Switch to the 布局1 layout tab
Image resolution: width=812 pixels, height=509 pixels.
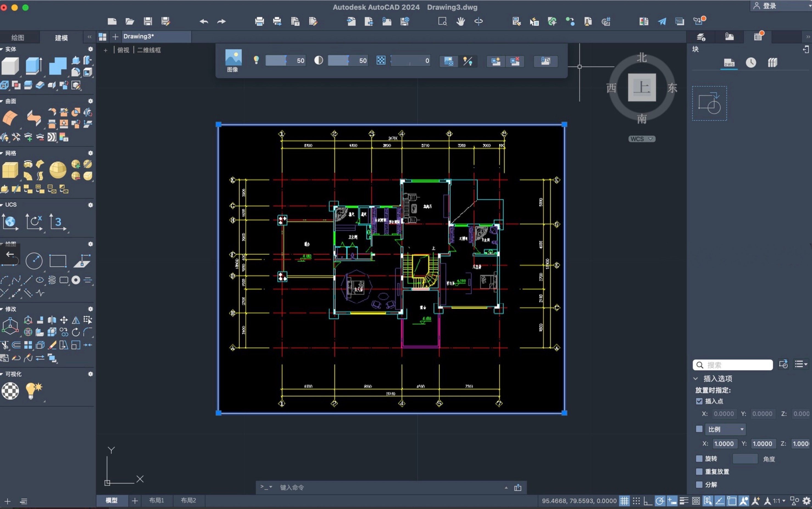tap(157, 500)
